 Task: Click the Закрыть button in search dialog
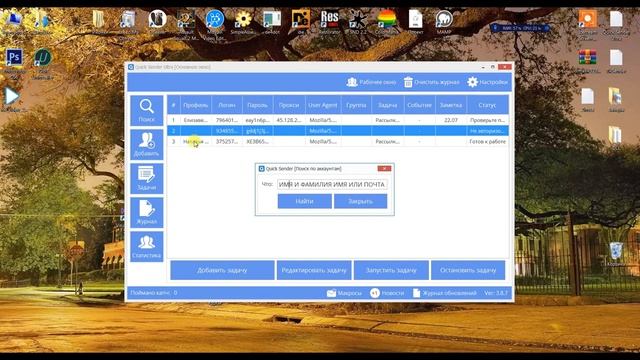pos(360,201)
